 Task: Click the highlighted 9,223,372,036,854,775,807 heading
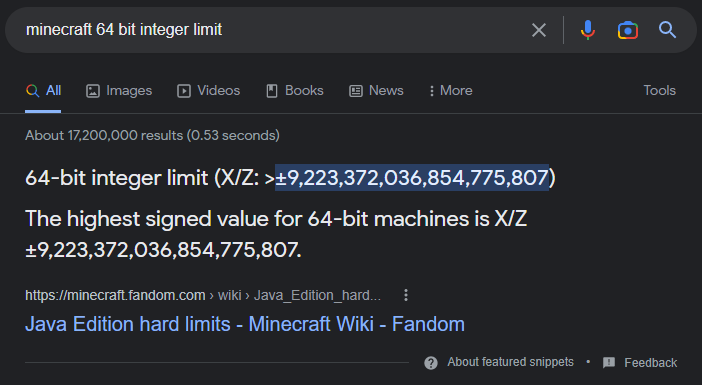[412, 178]
